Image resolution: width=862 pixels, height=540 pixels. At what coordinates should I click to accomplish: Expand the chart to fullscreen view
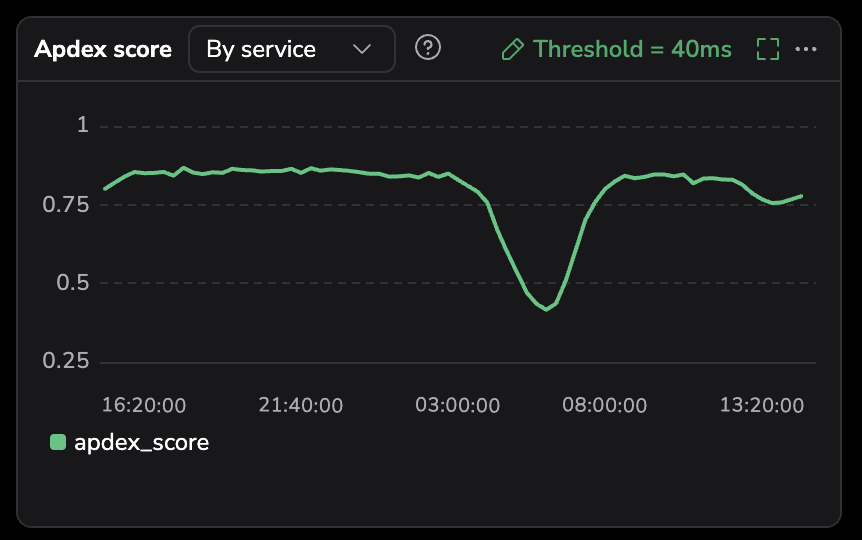click(767, 49)
